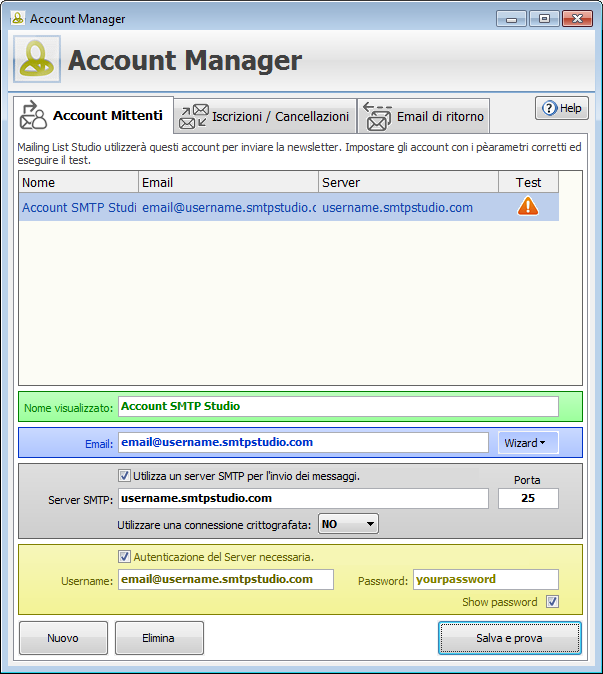This screenshot has height=674, width=603.
Task: Open the Wizard dropdown menu
Action: (x=528, y=442)
